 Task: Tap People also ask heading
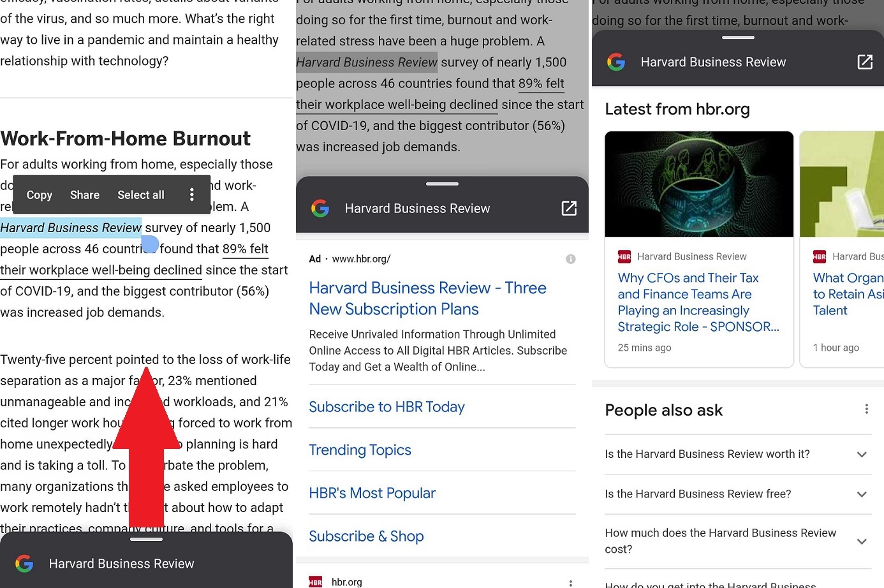pyautogui.click(x=663, y=410)
